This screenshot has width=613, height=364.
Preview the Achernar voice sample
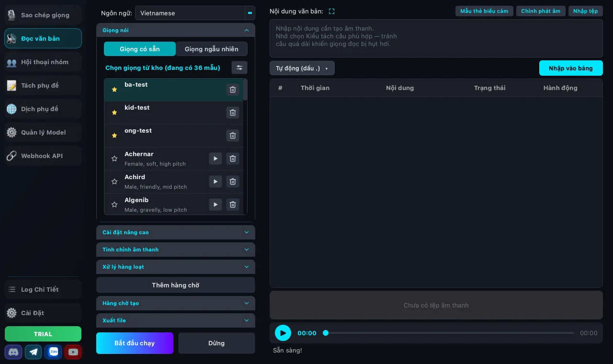click(x=216, y=159)
